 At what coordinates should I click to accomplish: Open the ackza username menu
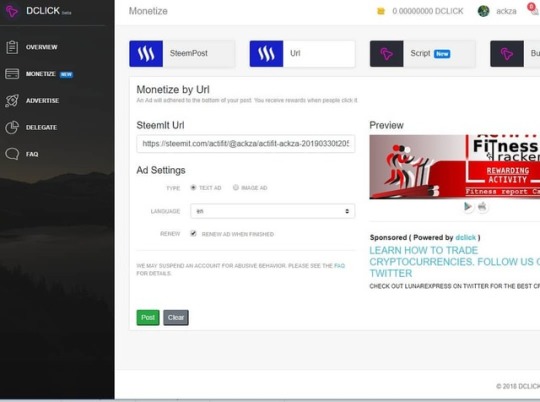[506, 11]
